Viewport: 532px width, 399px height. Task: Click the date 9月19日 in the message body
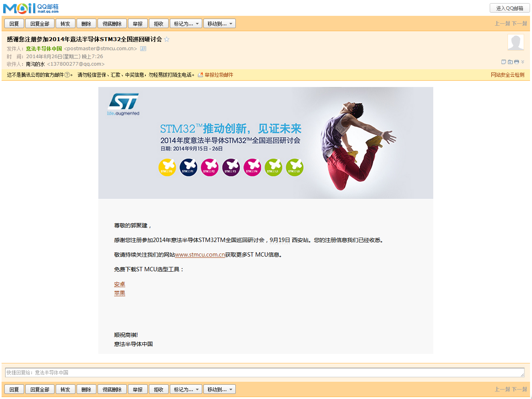(x=280, y=240)
